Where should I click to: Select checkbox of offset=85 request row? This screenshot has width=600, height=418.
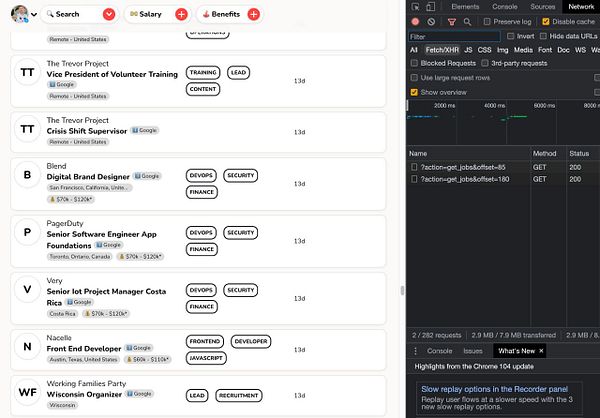tap(414, 167)
